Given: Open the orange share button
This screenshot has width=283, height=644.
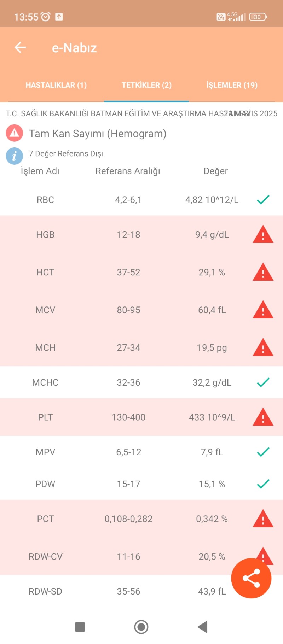Looking at the screenshot, I should pos(251,578).
